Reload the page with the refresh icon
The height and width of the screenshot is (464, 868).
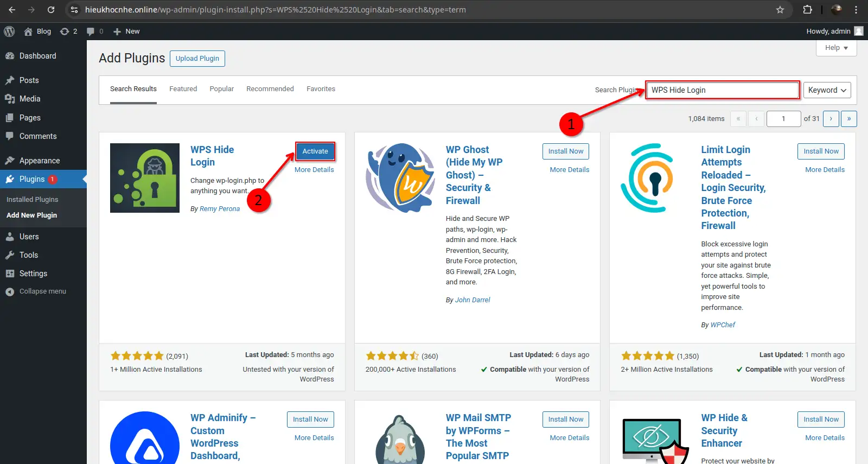tap(50, 10)
